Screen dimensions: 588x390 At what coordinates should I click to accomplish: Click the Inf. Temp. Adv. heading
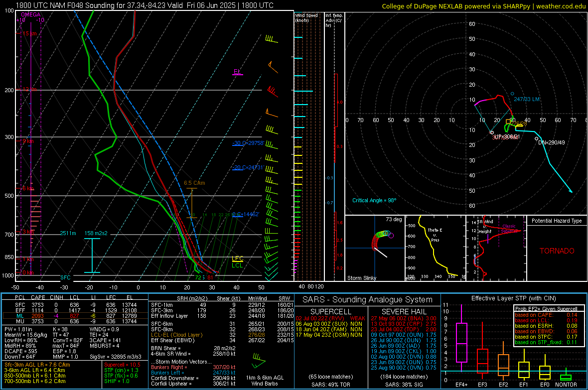tap(334, 20)
